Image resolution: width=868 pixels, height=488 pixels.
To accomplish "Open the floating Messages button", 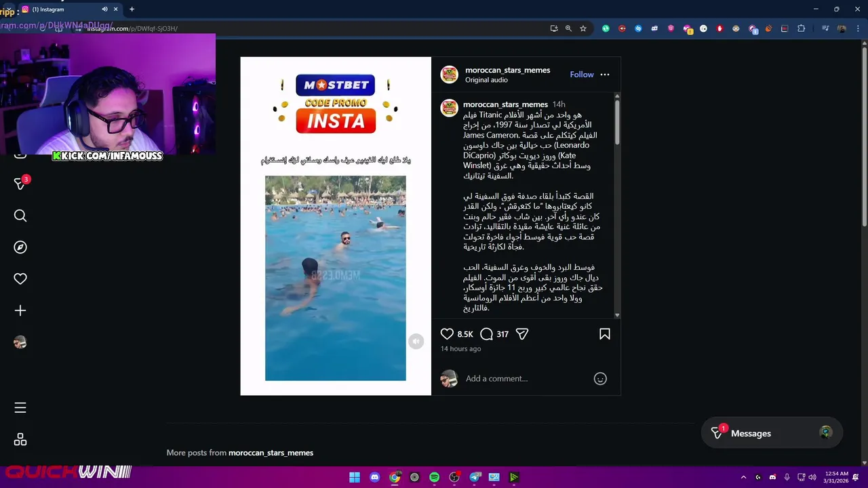I will point(772,433).
